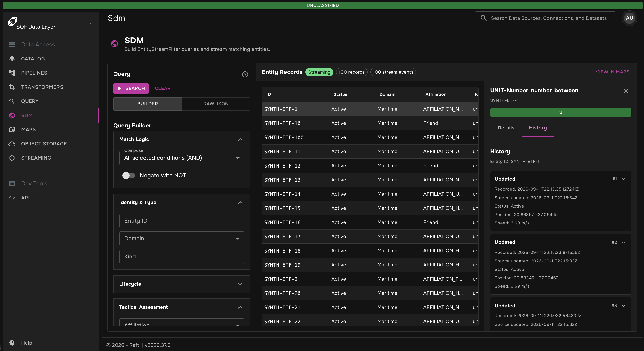Select the History tab
Viewport: 644px width, 351px height.
[537, 128]
